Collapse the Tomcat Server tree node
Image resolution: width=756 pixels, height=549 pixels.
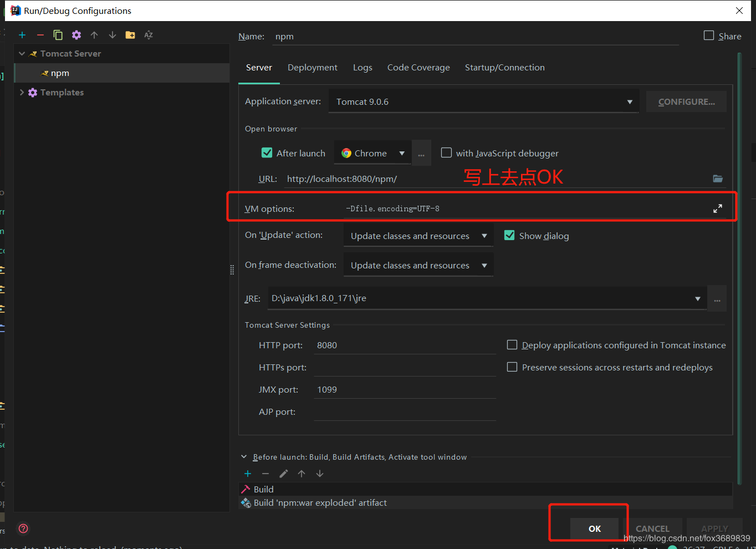[x=22, y=54]
